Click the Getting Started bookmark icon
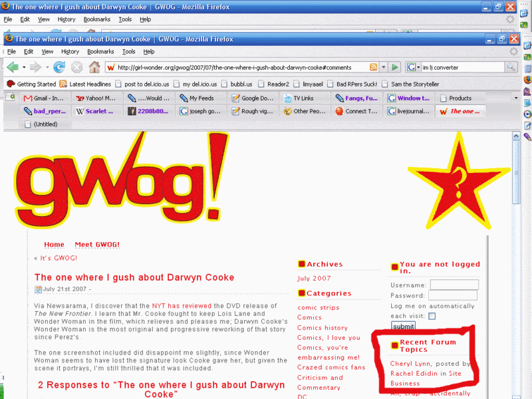 [x=11, y=84]
